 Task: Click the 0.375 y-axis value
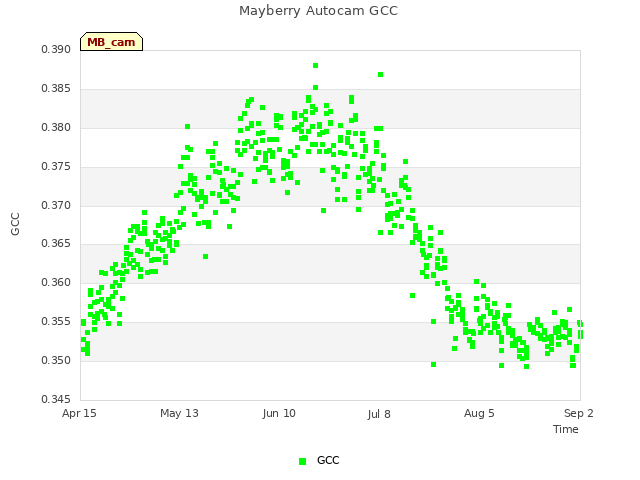(x=56, y=167)
